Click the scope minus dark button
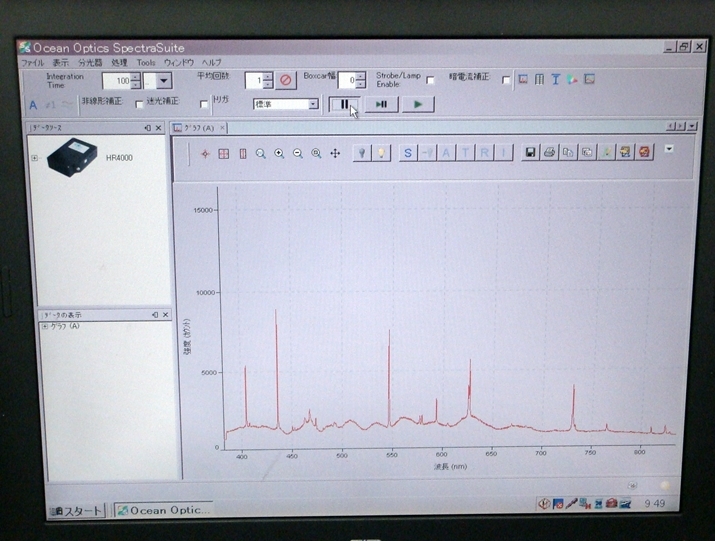This screenshot has height=541, width=715. tap(427, 153)
